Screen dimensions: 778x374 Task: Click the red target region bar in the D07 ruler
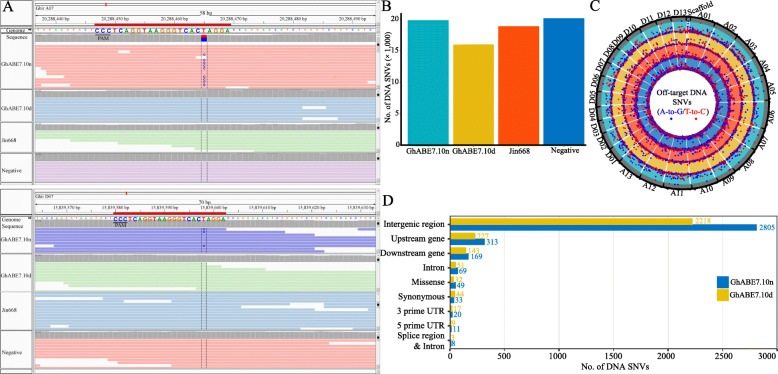click(x=170, y=213)
